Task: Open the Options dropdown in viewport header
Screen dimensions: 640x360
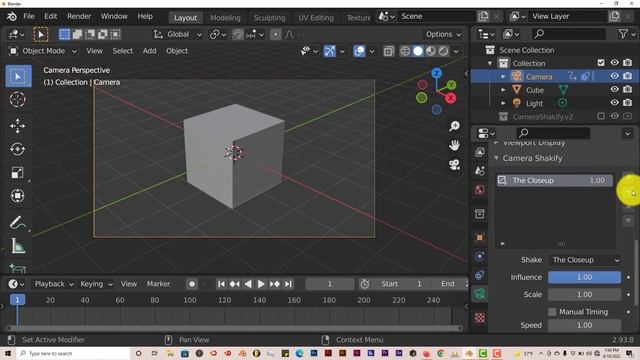Action: point(443,34)
